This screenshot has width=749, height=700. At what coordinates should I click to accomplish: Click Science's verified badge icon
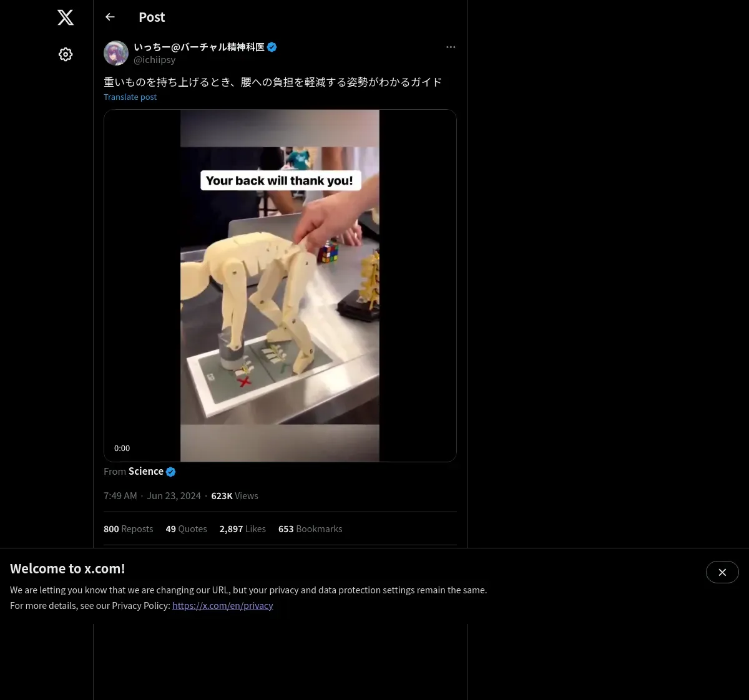tap(171, 472)
